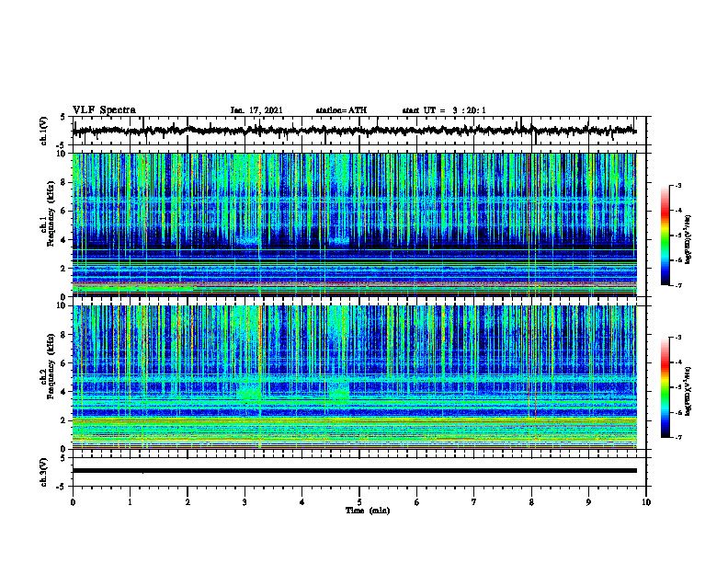Click the 'ch.1(V)' waveform axis label
Screen dimensions: 728x563
point(43,131)
